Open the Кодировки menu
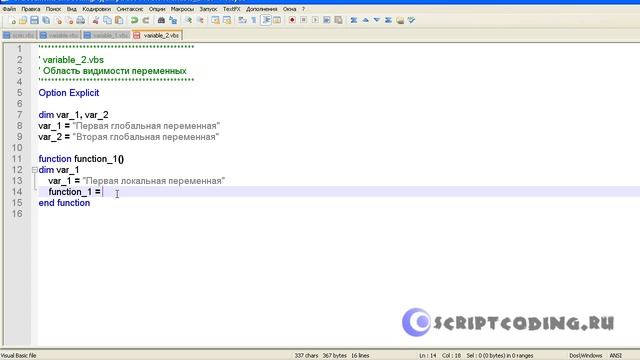640x360 pixels. coord(96,9)
